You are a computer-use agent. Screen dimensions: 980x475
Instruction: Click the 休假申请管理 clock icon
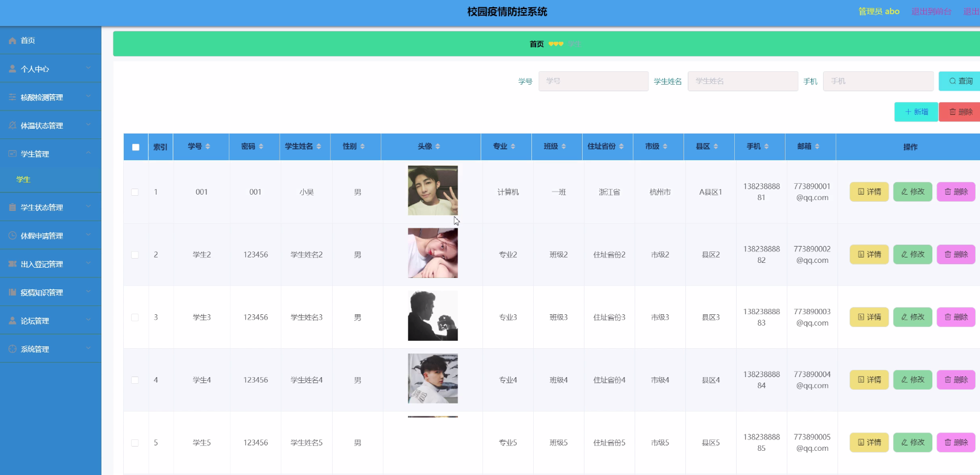click(x=12, y=236)
